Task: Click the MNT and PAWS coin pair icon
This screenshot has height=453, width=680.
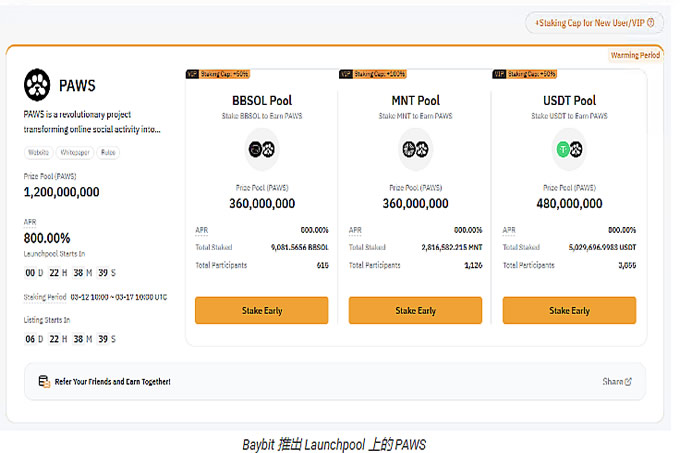Action: point(415,150)
